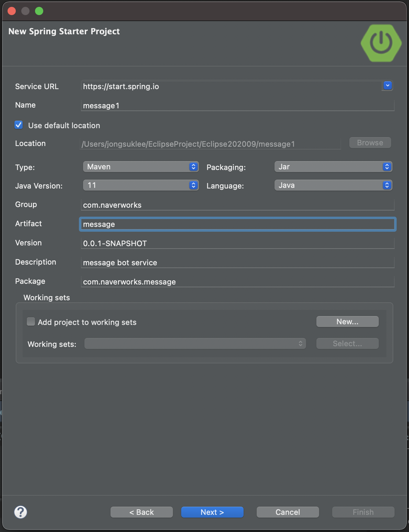The image size is (409, 532).
Task: Click the Group label
Action: click(26, 204)
